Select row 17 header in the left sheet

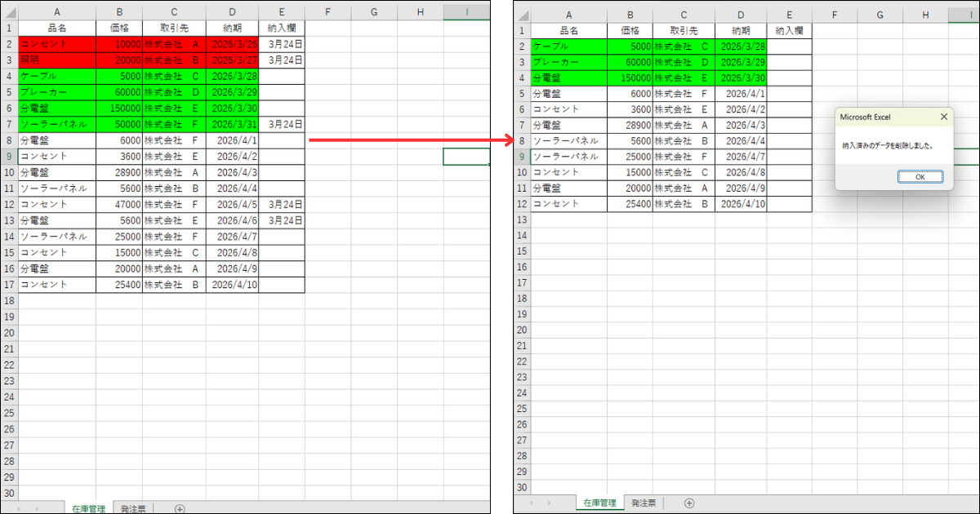tap(9, 285)
